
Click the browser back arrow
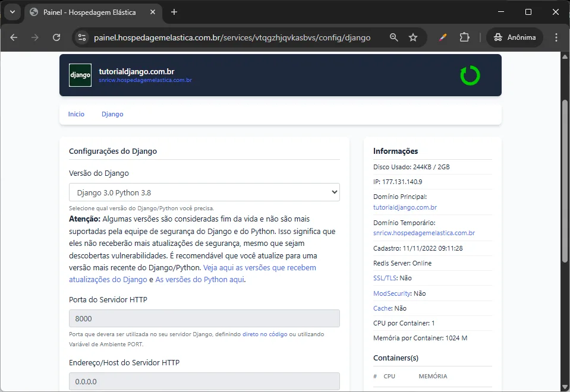(x=14, y=37)
